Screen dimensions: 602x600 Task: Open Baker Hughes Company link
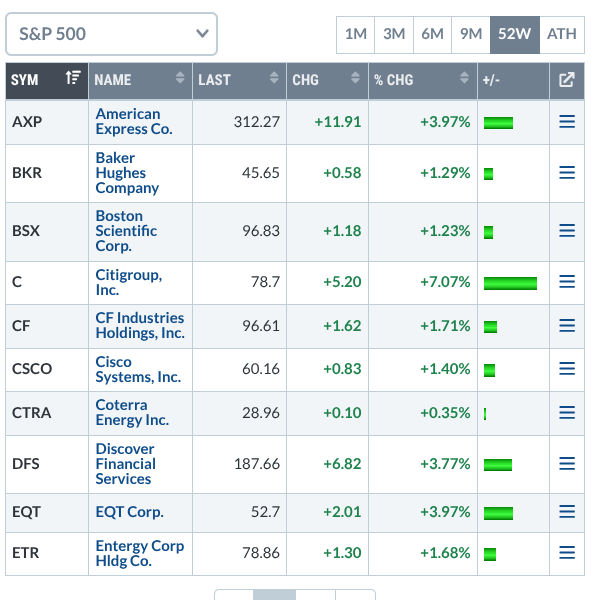(x=127, y=173)
